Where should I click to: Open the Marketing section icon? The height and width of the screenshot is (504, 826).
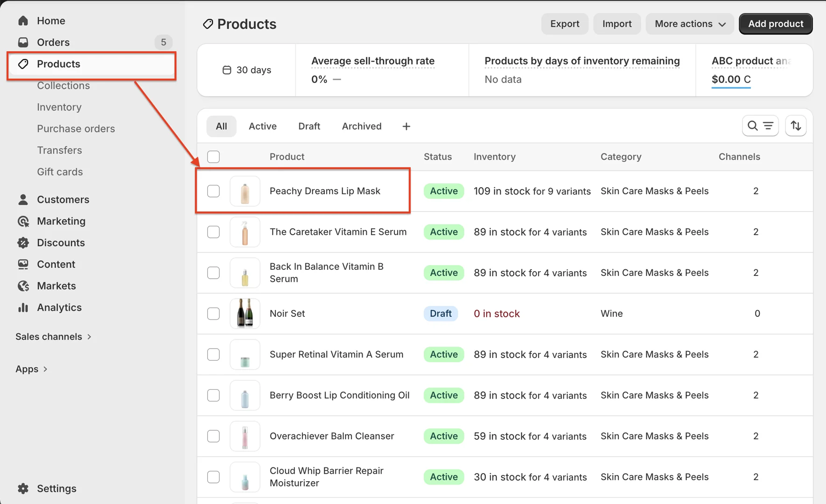pos(23,221)
